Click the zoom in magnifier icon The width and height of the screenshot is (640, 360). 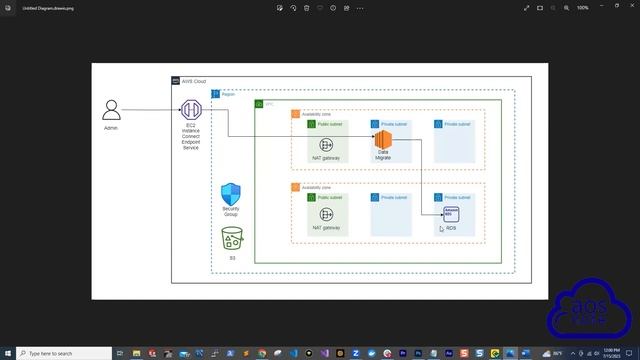(567, 8)
